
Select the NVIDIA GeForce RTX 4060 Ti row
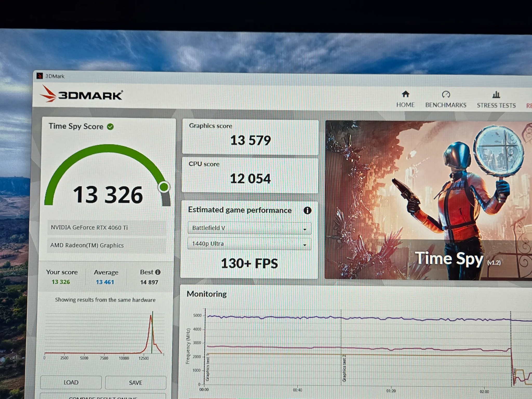point(107,228)
